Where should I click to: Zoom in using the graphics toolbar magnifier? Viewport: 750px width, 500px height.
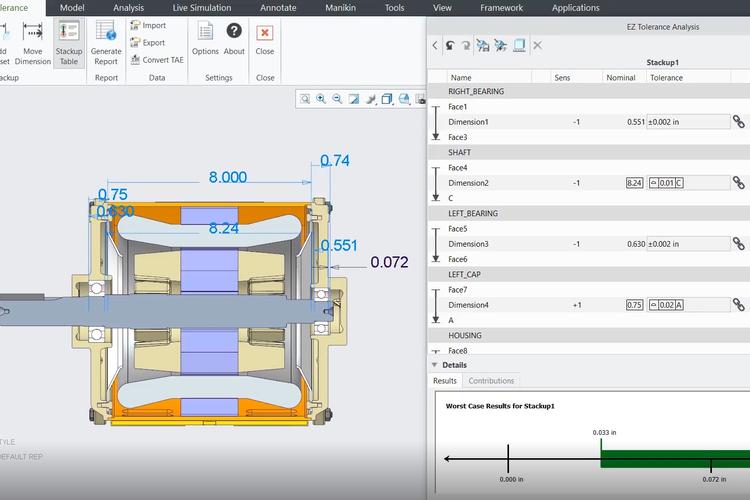321,98
